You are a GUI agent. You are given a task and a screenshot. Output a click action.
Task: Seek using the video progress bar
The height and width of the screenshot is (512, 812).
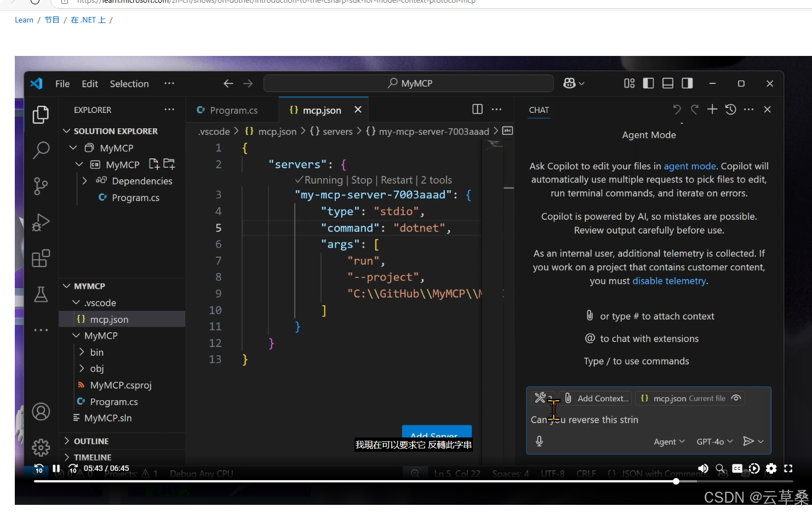[x=413, y=481]
